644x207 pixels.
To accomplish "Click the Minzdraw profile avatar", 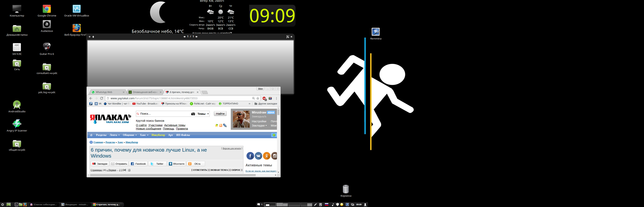I will pos(241,119).
